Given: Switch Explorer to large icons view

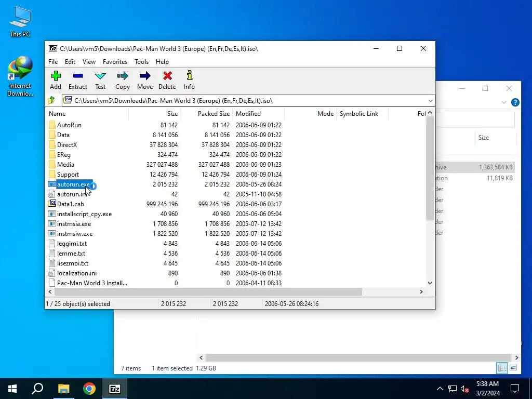Looking at the screenshot, I should (513, 368).
